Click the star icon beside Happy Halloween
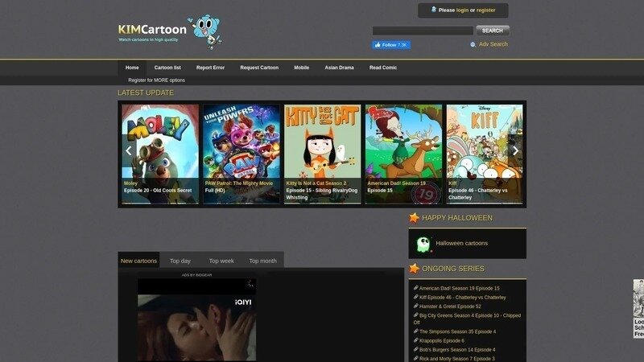The image size is (644, 362). click(414, 218)
